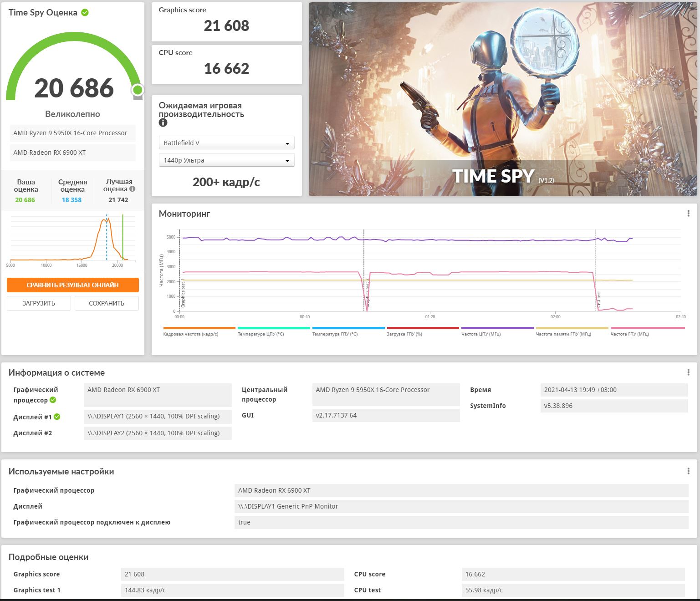Click the info icon under Ожидаемая игровая производительность

pos(163,122)
